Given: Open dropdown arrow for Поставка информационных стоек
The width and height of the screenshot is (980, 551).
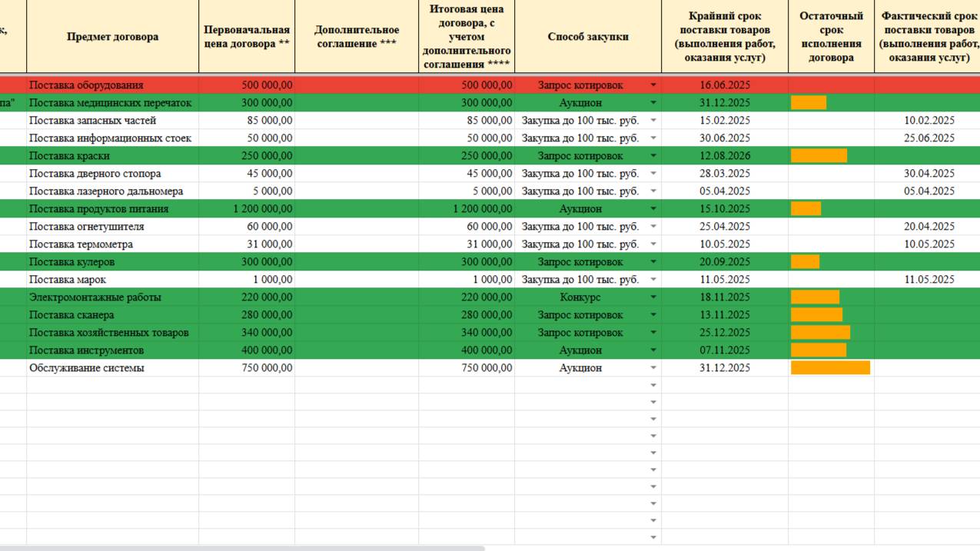Looking at the screenshot, I should (653, 138).
